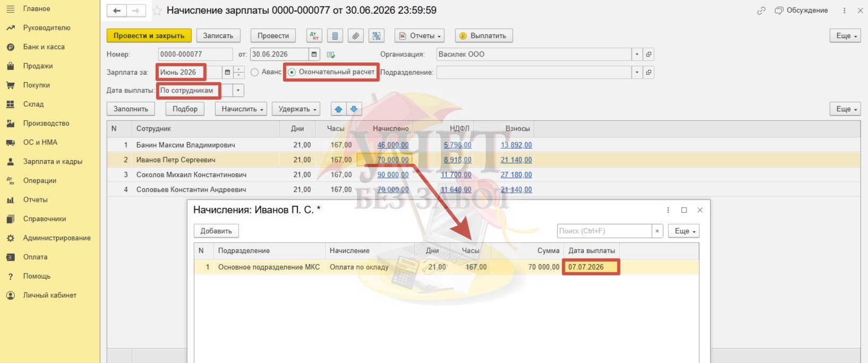This screenshot has width=868, height=363.
Task: Open Еще menu above employee table
Action: (845, 109)
